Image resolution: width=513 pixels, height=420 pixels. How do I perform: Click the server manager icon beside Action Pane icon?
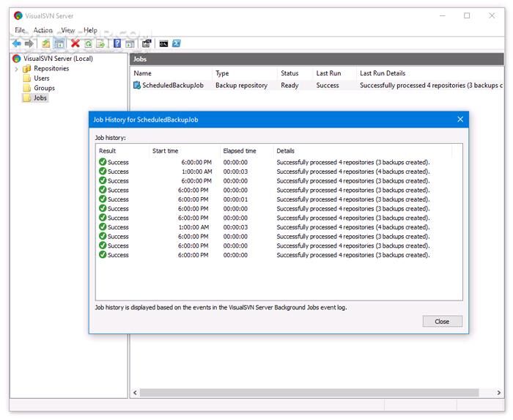coord(147,43)
